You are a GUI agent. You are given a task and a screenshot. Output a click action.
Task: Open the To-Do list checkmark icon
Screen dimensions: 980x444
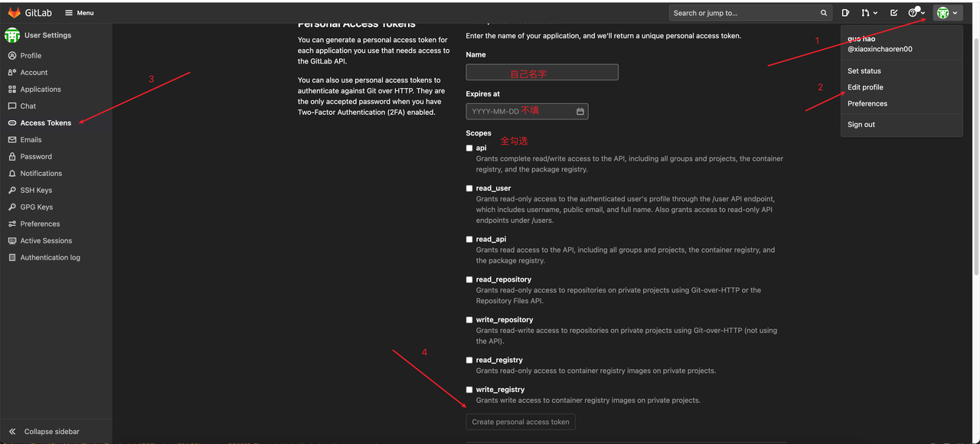coord(893,13)
